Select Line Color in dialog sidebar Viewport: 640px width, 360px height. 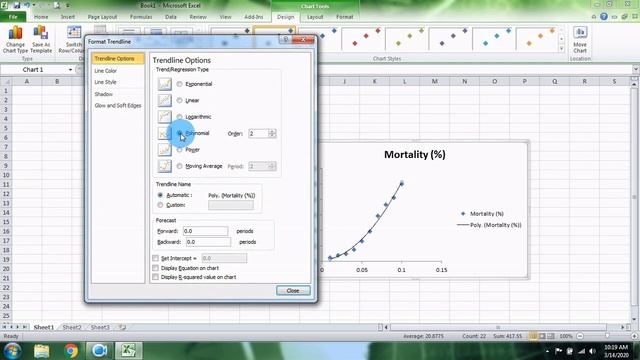[106, 71]
